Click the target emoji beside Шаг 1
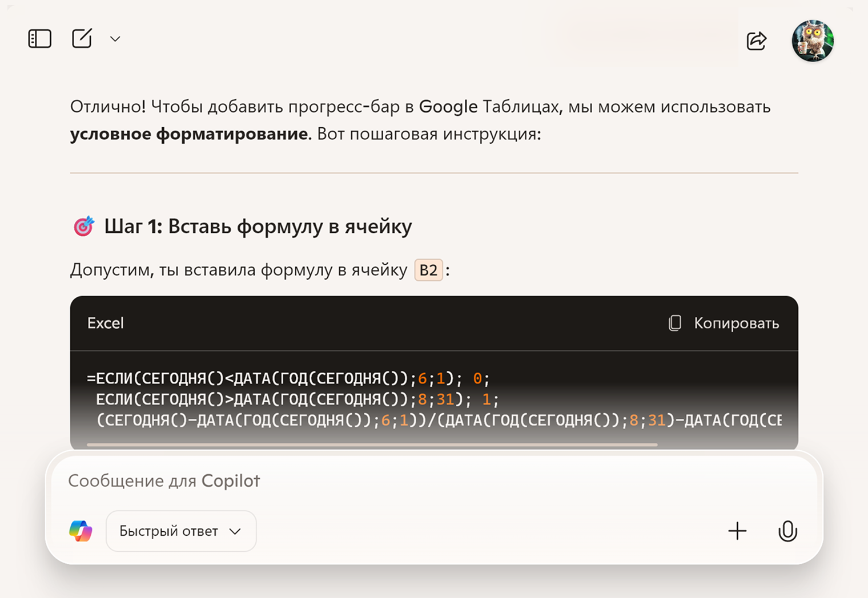 [x=84, y=227]
